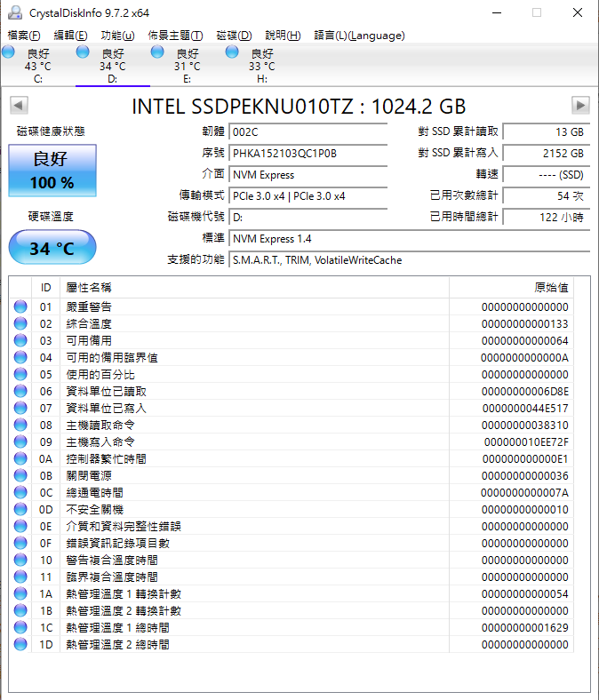Click the total host writes value 2152 GB
This screenshot has width=599, height=700.
pyautogui.click(x=547, y=154)
